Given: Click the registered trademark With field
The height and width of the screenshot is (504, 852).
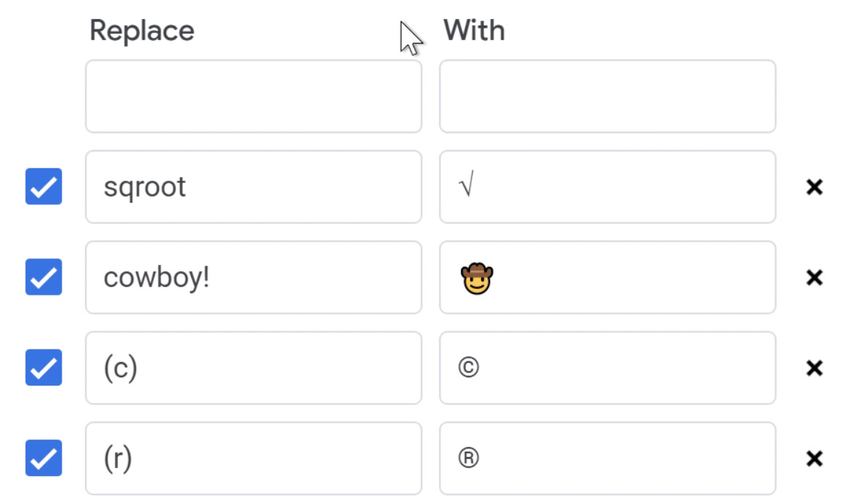Looking at the screenshot, I should click(606, 459).
